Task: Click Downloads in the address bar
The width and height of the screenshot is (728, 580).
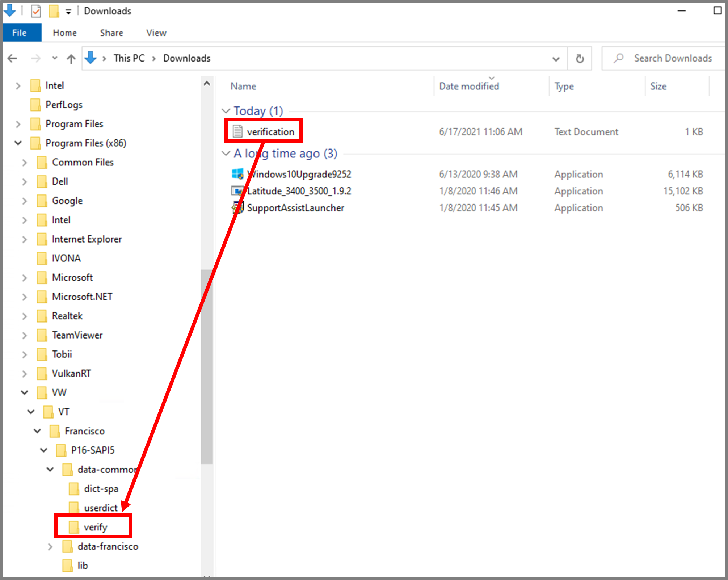Action: click(x=186, y=58)
